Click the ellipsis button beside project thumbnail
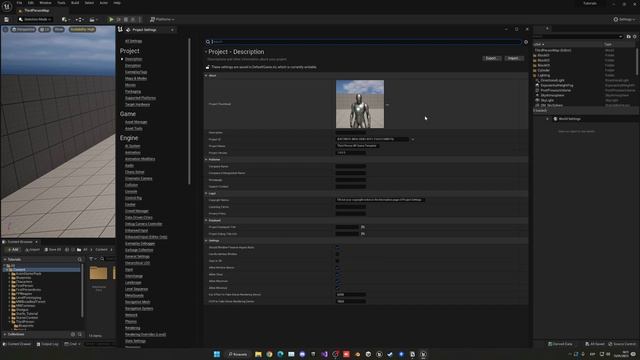This screenshot has width=640, height=360. [x=387, y=105]
